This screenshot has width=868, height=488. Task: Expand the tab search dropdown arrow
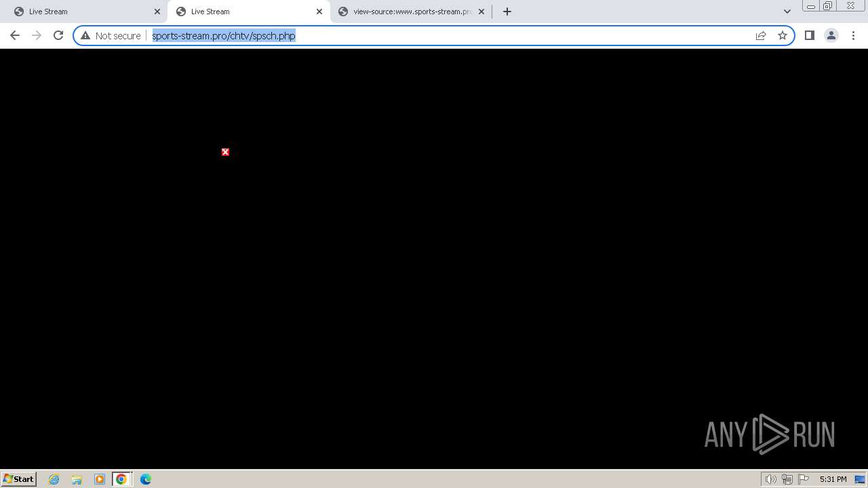[x=787, y=12]
